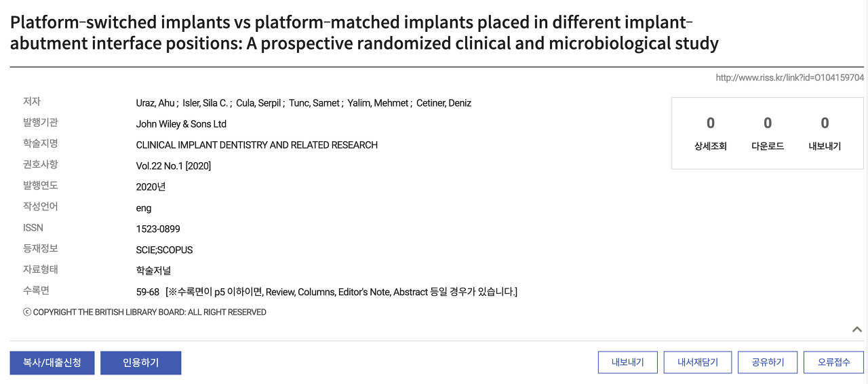
Task: Open publisher John Wiley & Sons Ltd
Action: [181, 124]
